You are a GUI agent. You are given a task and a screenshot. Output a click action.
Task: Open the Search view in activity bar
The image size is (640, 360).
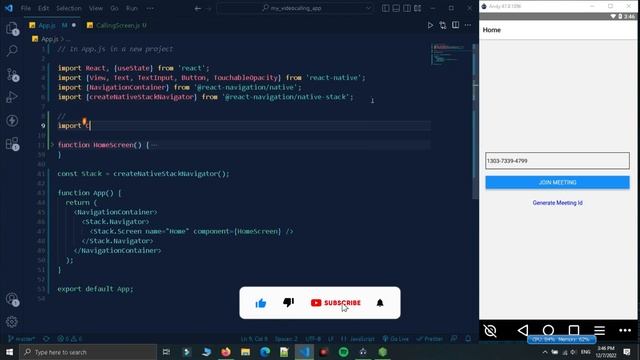point(12,51)
